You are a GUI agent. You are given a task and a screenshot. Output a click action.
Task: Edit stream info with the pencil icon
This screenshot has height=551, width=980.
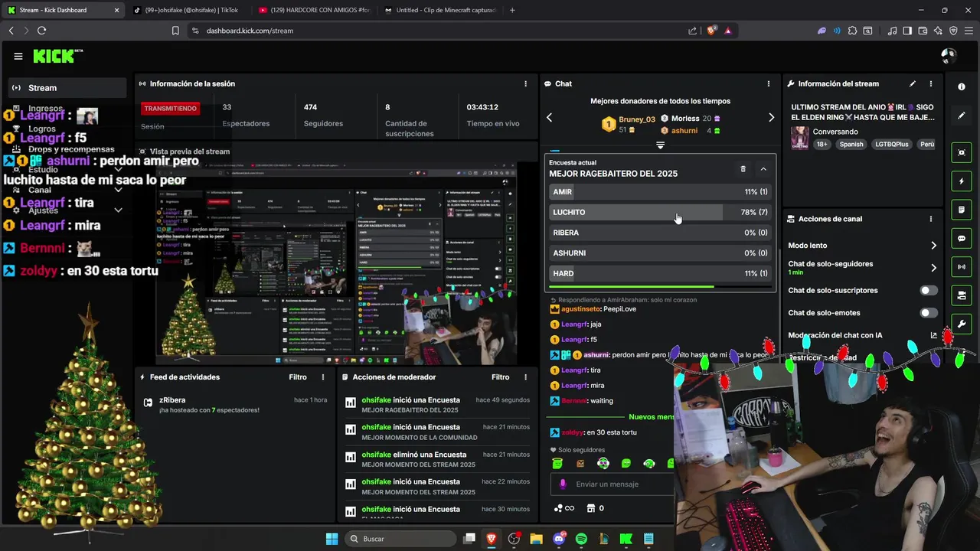click(x=913, y=83)
